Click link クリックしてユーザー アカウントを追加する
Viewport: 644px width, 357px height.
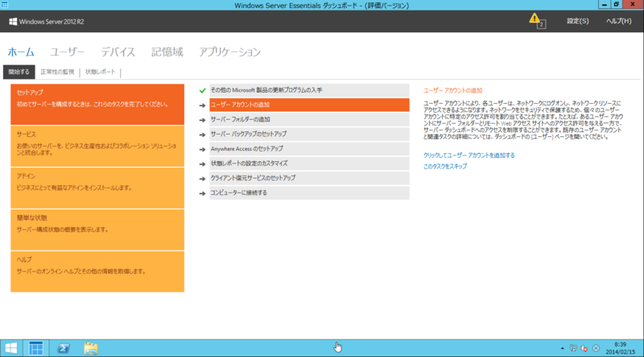pyautogui.click(x=469, y=156)
